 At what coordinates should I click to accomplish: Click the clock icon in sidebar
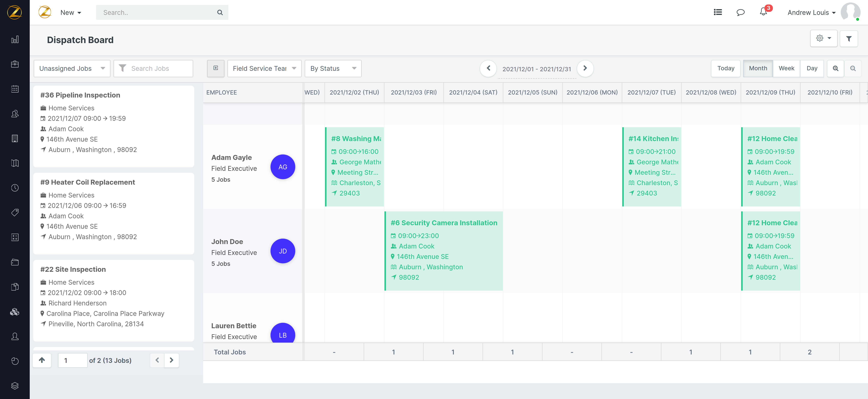(15, 188)
